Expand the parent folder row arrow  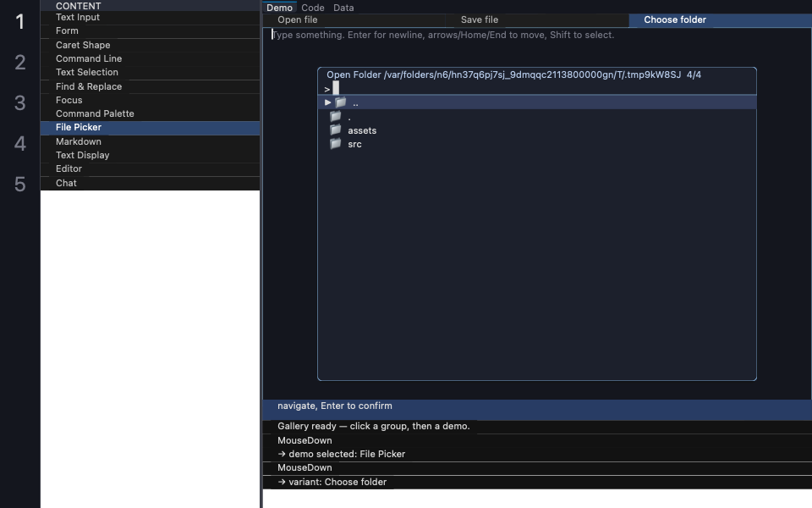pos(328,102)
